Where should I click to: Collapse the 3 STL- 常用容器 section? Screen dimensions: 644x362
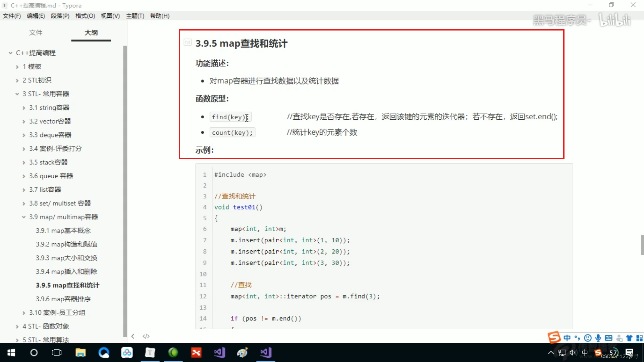coord(17,94)
